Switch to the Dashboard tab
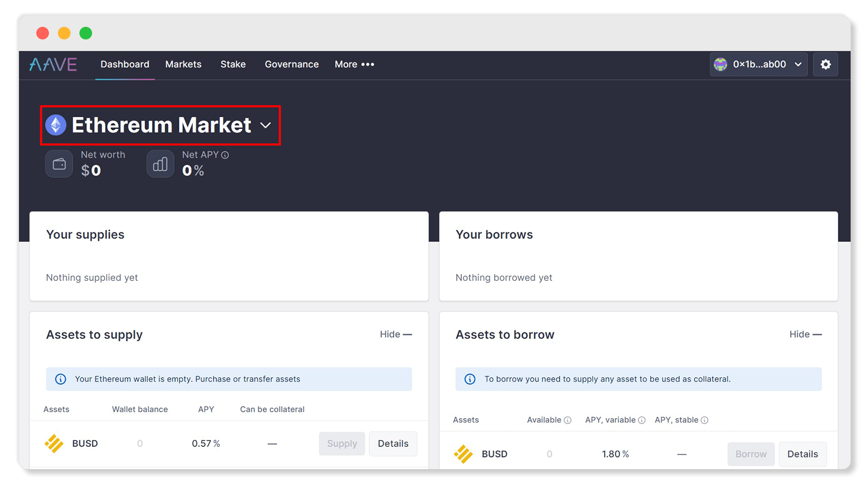Image resolution: width=868 pixels, height=487 pixels. (x=125, y=64)
